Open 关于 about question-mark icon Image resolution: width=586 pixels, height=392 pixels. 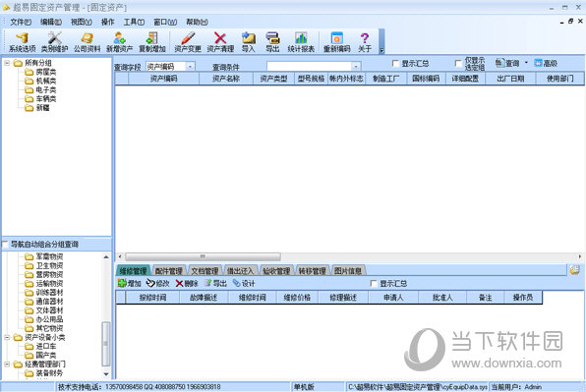pyautogui.click(x=365, y=42)
